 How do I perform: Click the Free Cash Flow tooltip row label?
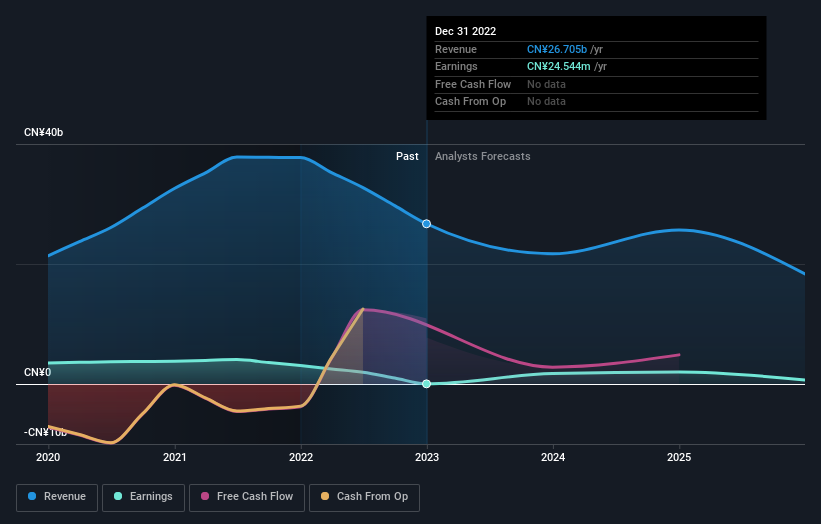[473, 84]
